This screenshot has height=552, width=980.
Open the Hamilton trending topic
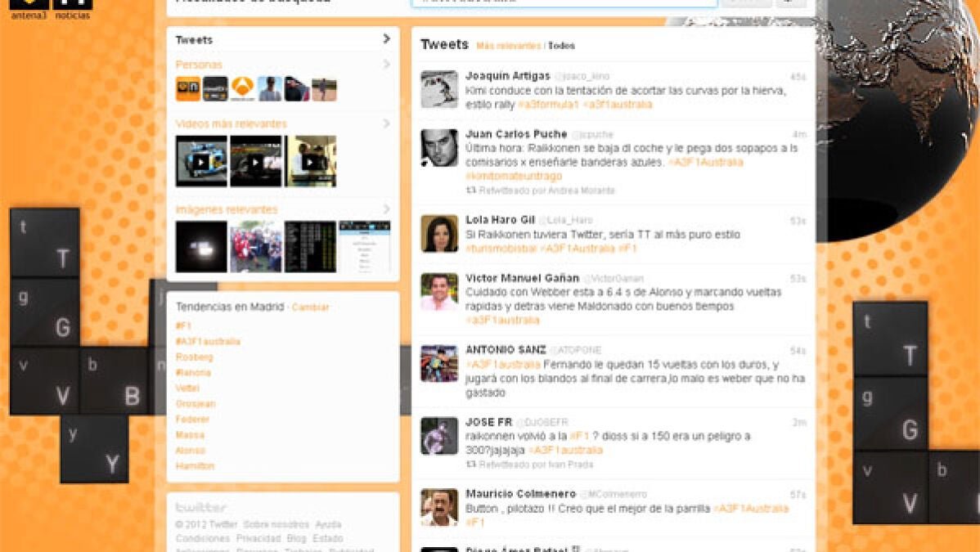coord(195,466)
